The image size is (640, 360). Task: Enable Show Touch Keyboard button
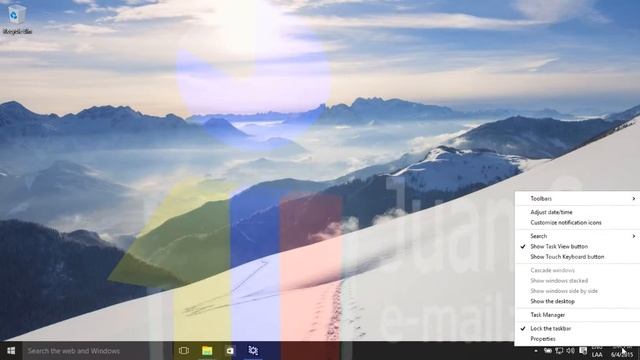click(577, 257)
